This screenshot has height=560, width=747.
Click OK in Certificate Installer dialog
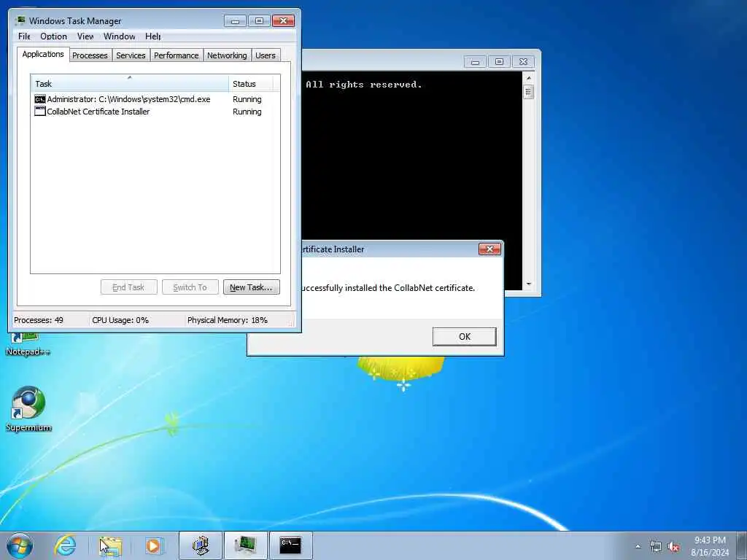pos(465,337)
